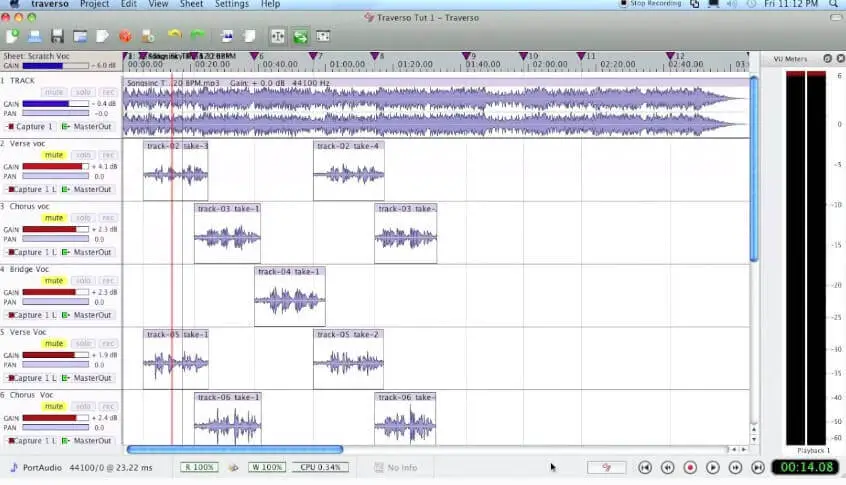
Task: Open the Sheet menu
Action: (x=192, y=4)
